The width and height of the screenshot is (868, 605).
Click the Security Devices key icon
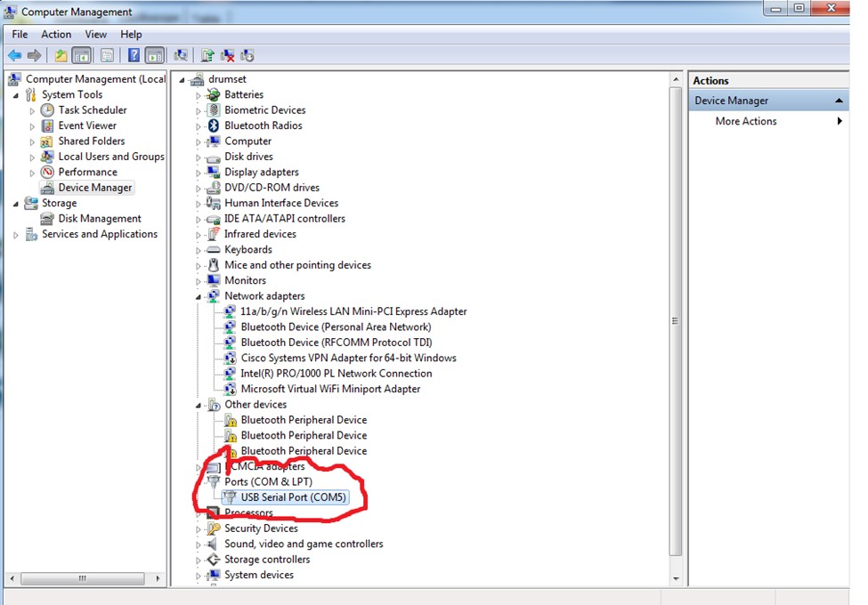click(213, 528)
